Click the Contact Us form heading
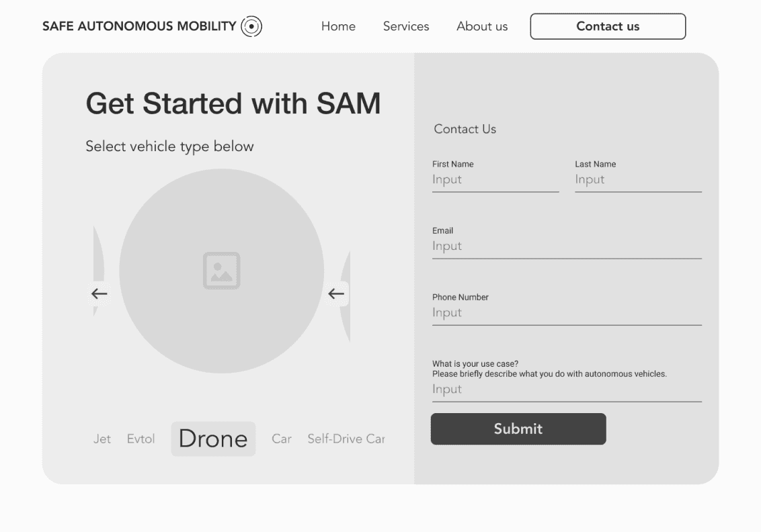Viewport: 761px width, 532px height. tap(465, 129)
